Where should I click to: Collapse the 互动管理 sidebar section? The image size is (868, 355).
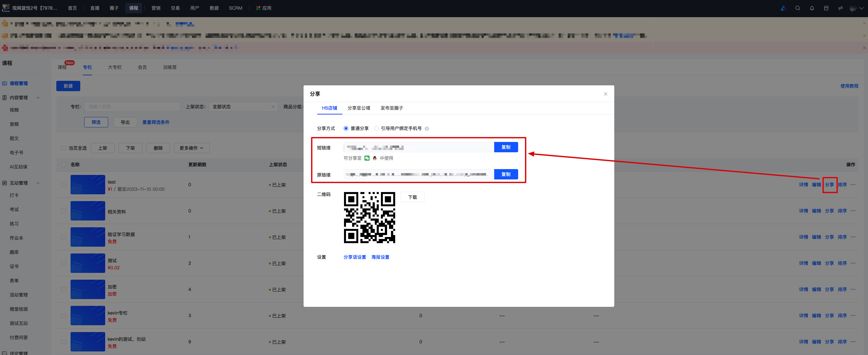coord(38,183)
